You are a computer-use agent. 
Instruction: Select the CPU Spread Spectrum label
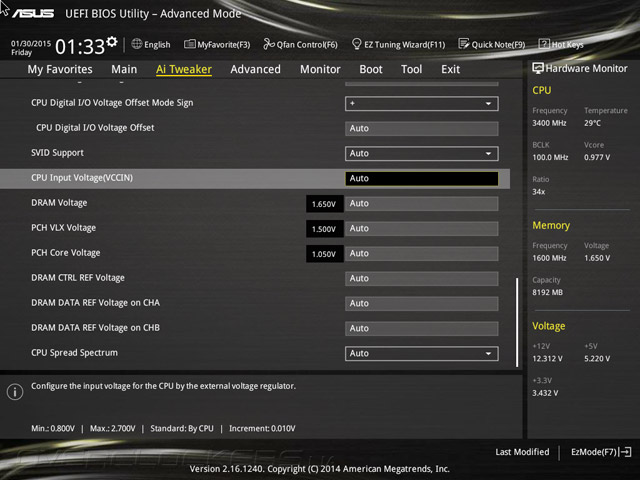pos(74,353)
